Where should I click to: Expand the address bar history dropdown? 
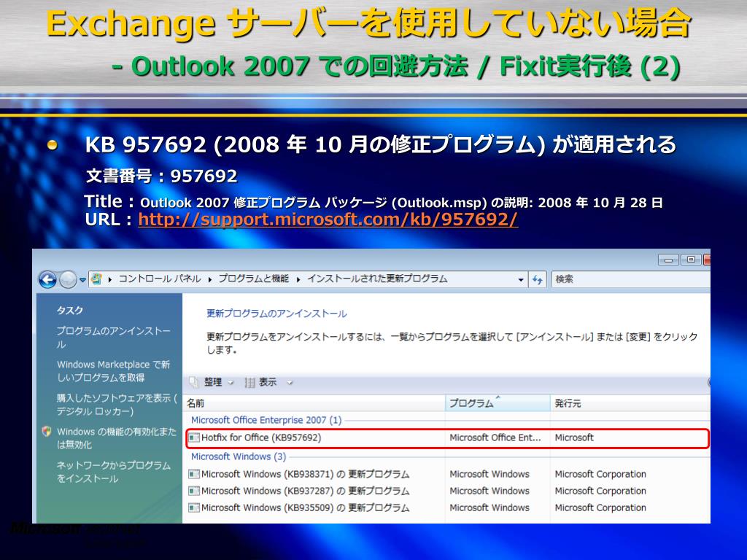pyautogui.click(x=521, y=280)
